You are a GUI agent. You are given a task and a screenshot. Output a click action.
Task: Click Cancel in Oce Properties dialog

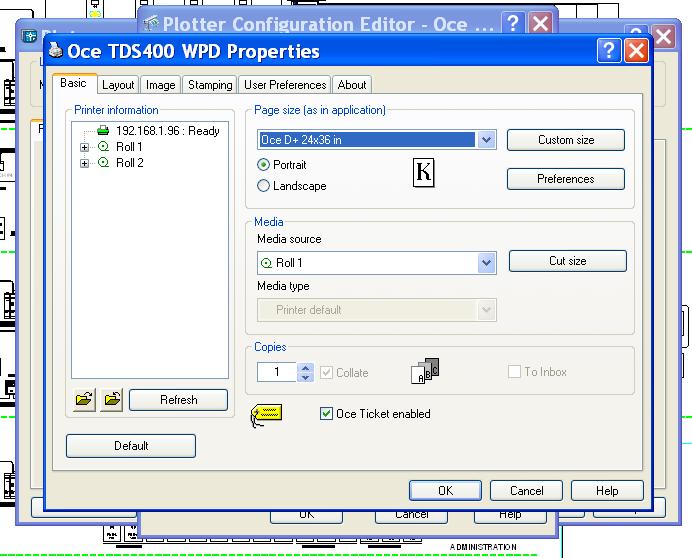527,490
